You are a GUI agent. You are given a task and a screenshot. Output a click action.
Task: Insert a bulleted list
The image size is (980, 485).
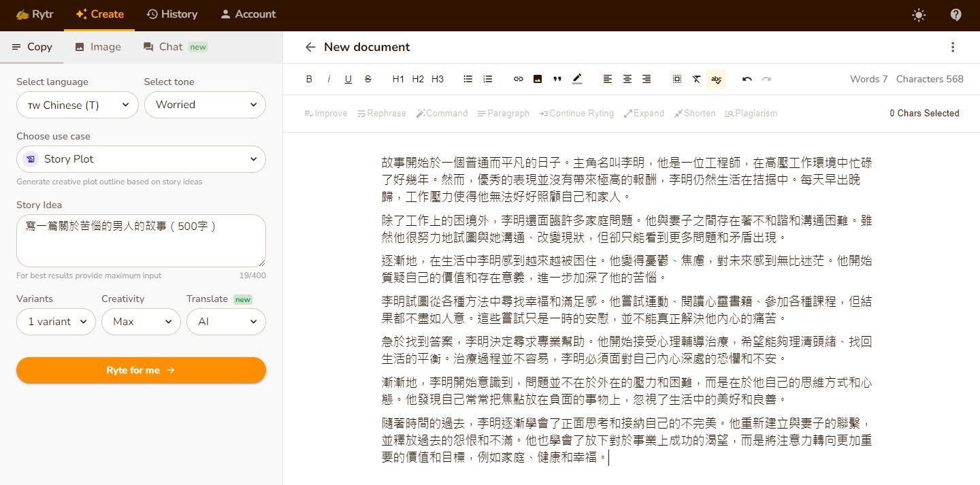468,79
